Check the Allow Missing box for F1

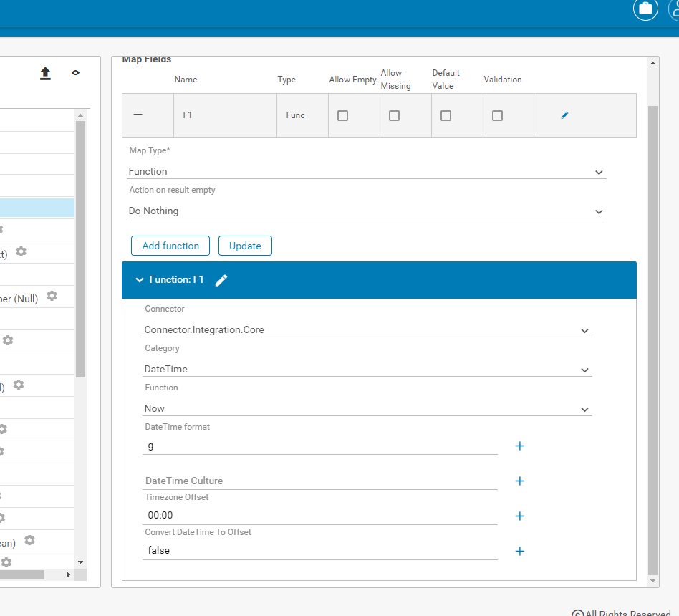coord(394,115)
